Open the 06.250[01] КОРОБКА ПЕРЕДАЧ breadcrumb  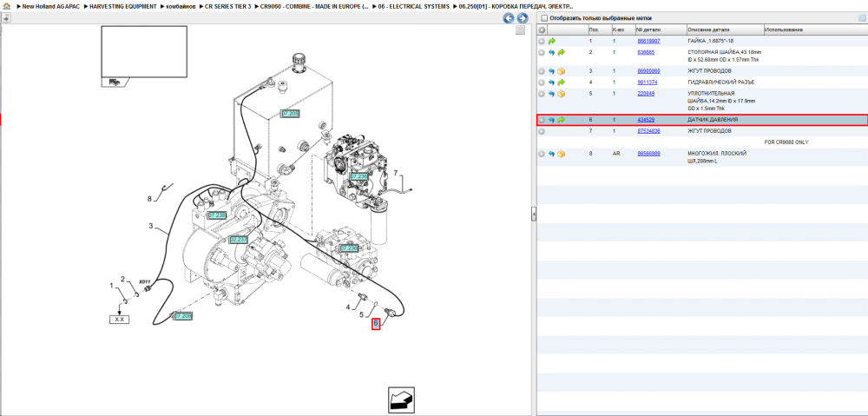(x=516, y=6)
